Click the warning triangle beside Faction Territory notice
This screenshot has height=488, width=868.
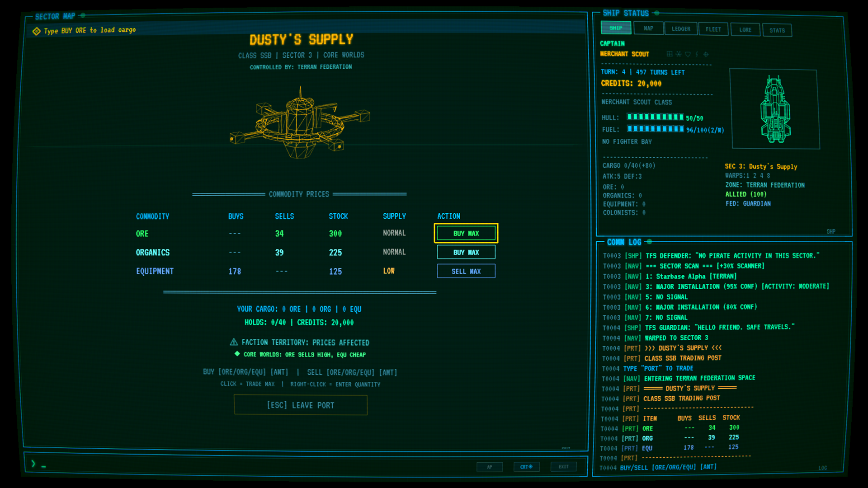point(234,342)
